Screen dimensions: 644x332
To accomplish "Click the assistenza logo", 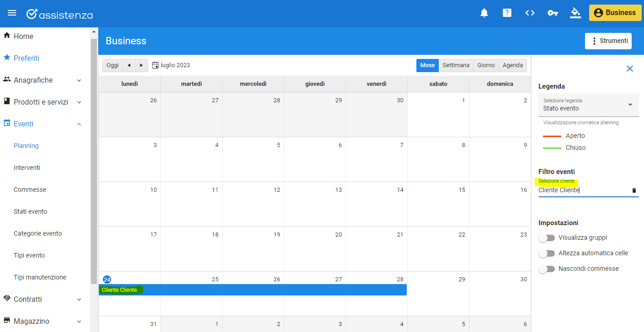I will coord(59,14).
